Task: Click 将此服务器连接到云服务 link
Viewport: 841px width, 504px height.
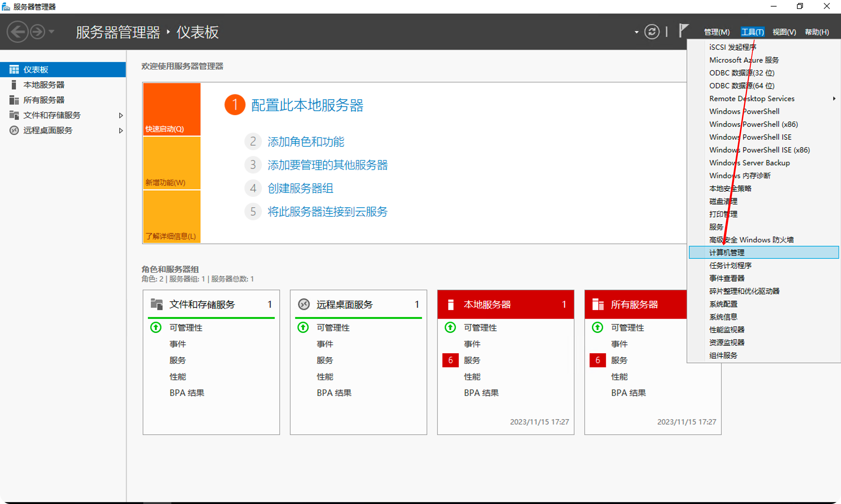Action: [328, 212]
